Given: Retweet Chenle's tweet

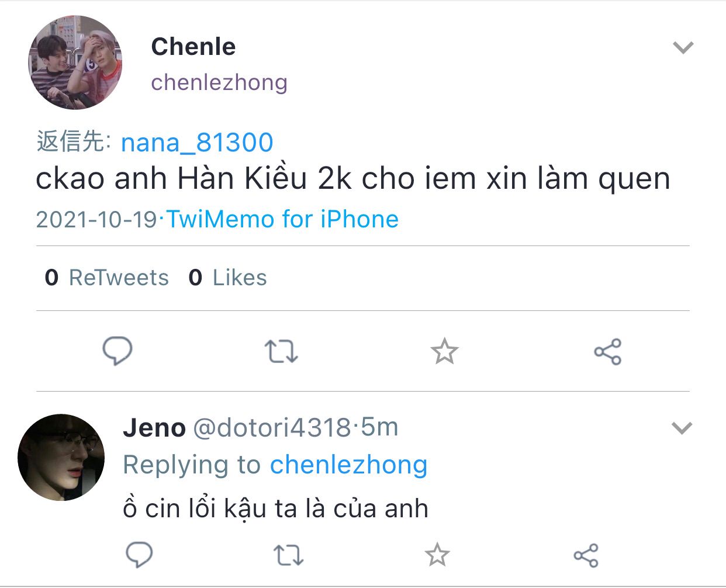Looking at the screenshot, I should click(x=281, y=351).
